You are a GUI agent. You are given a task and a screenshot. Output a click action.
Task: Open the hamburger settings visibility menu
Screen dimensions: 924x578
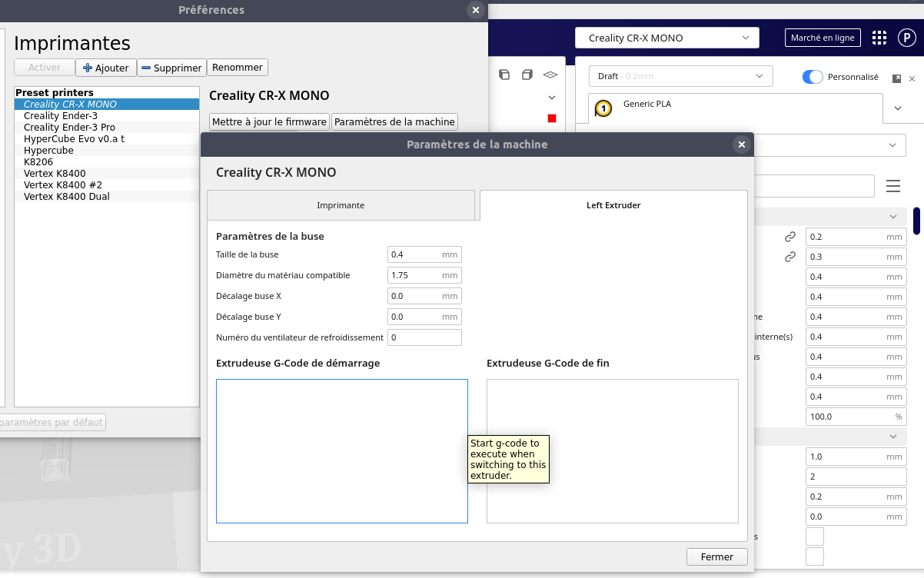[893, 186]
